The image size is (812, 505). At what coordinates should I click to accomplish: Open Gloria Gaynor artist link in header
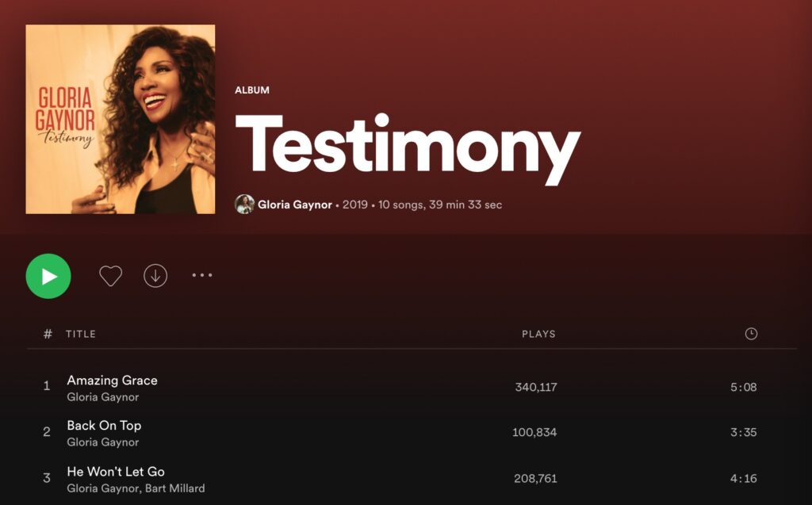tap(295, 205)
